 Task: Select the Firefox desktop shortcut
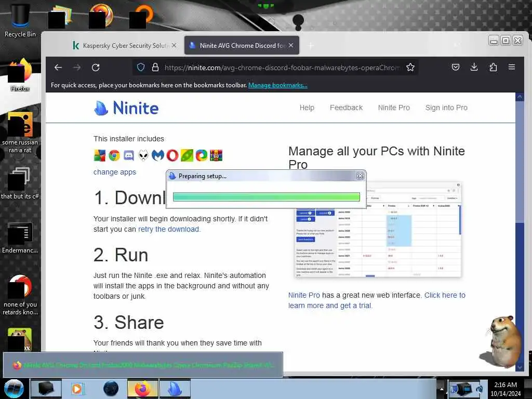click(20, 75)
